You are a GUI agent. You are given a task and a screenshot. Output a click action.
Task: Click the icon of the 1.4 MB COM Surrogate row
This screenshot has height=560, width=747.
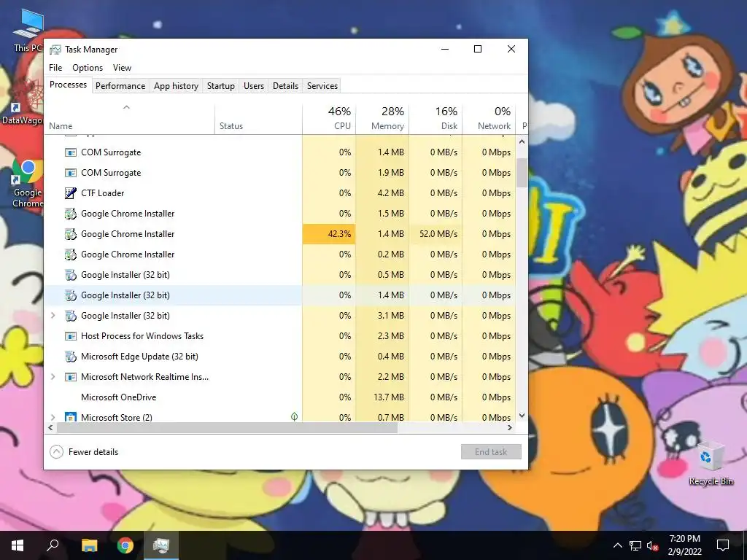coord(71,152)
